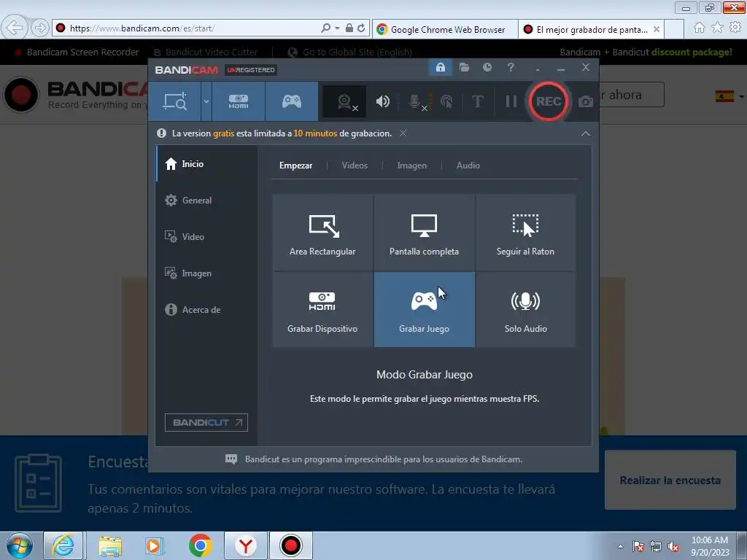Select the Empezar tab
The width and height of the screenshot is (747, 560).
296,166
